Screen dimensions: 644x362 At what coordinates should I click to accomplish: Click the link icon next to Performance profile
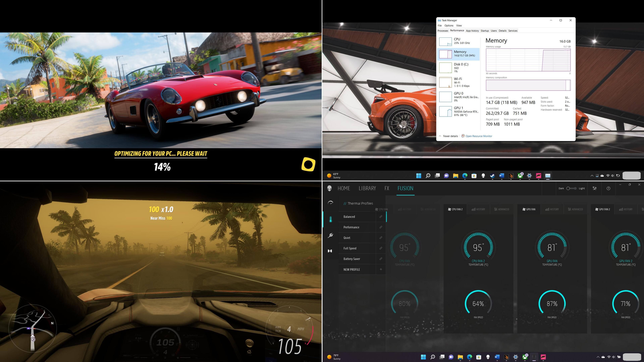click(381, 227)
